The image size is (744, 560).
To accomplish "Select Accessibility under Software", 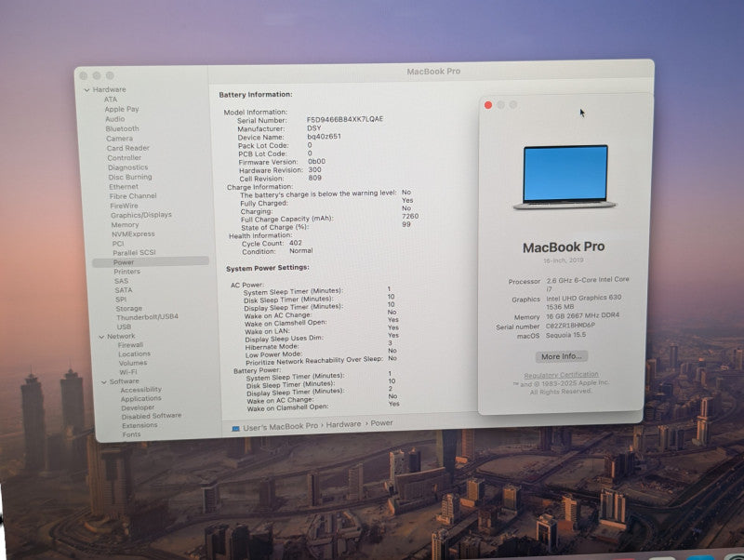I will pyautogui.click(x=141, y=390).
